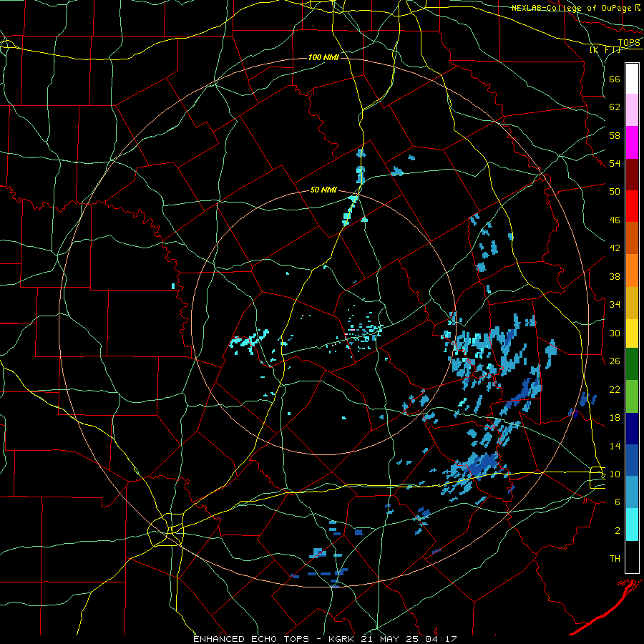Click the yellow 30-34 kft legend swatch

pyautogui.click(x=632, y=333)
